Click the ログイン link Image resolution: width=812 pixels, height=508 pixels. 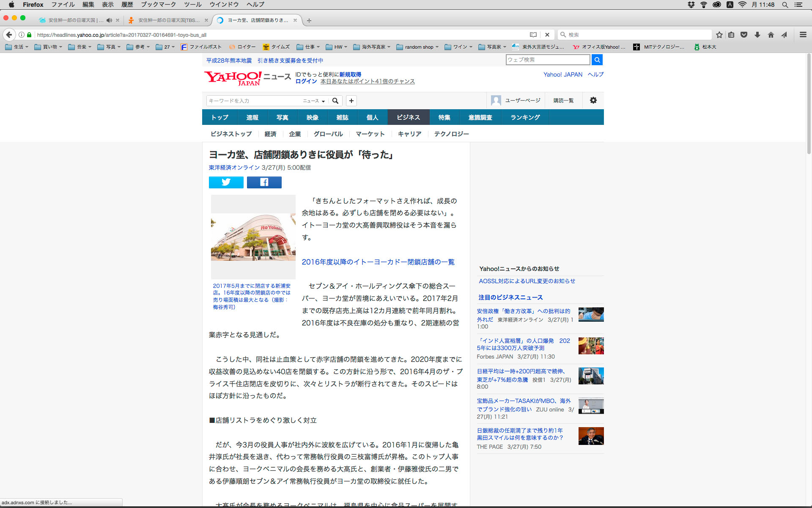[x=306, y=81]
